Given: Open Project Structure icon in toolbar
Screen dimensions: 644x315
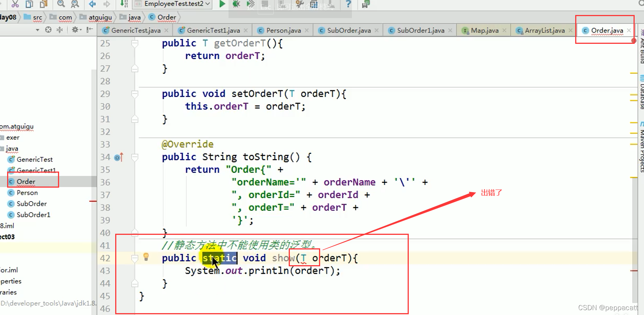Looking at the screenshot, I should tap(314, 4).
